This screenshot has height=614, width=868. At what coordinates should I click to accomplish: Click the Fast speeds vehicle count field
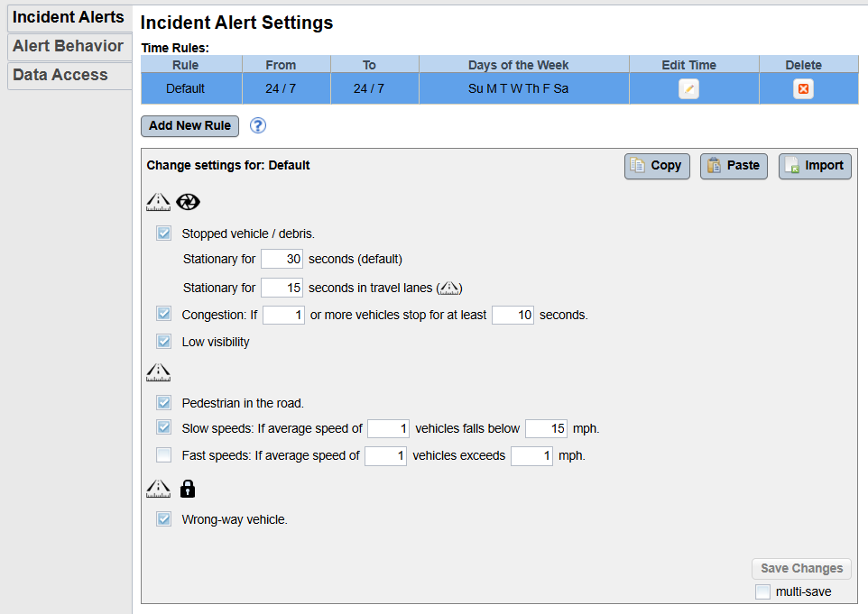386,456
